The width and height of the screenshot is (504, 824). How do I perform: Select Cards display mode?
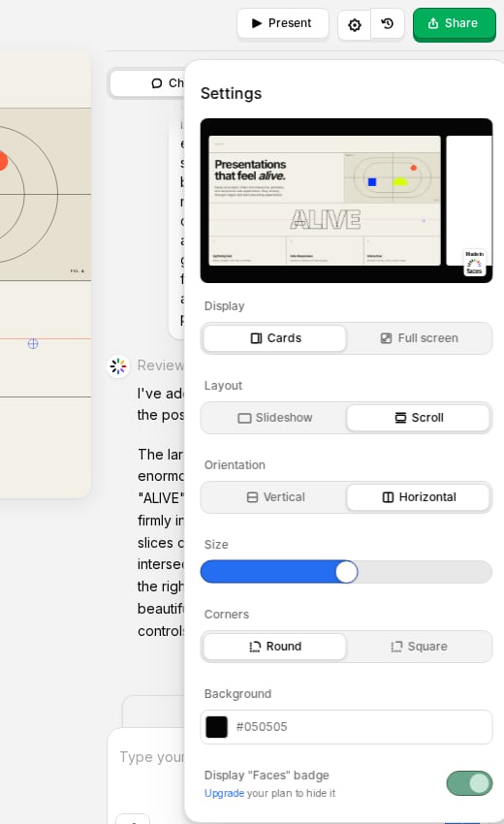point(275,338)
